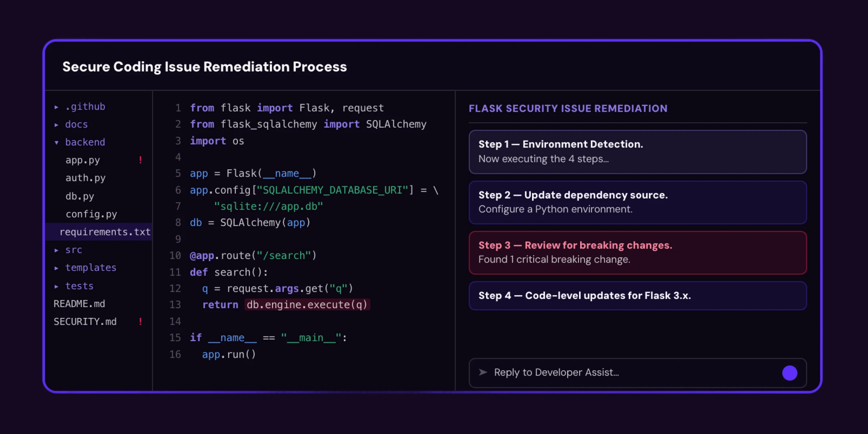The image size is (868, 434).
Task: Click highlighted db.engine.execute(q) code
Action: coord(307,305)
